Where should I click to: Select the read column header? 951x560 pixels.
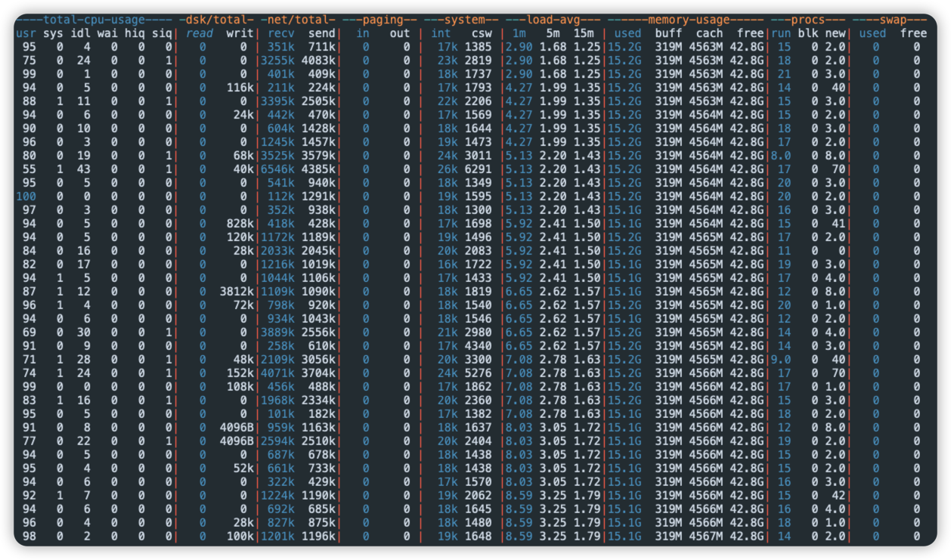point(200,33)
